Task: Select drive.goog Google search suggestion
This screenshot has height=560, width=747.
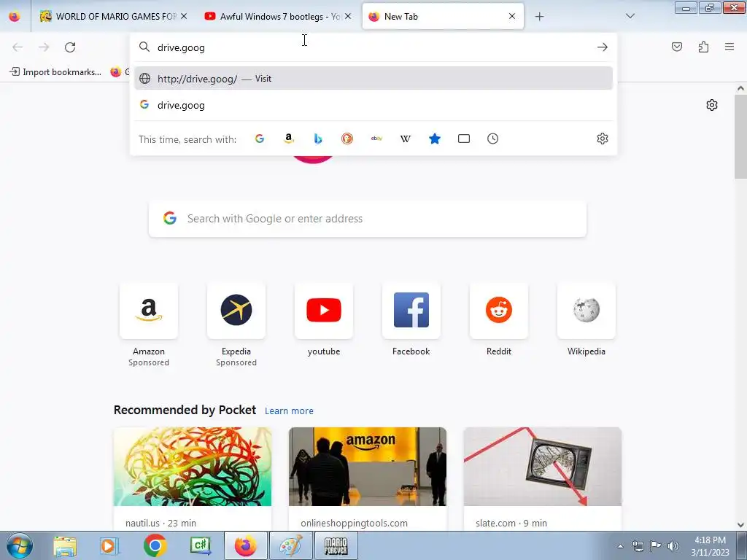Action: [373, 105]
